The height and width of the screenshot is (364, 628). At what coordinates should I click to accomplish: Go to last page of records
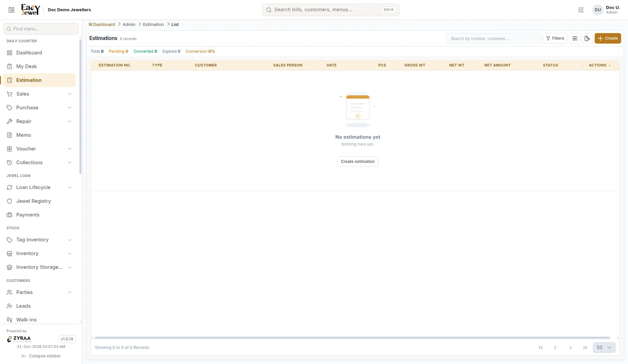coord(585,348)
